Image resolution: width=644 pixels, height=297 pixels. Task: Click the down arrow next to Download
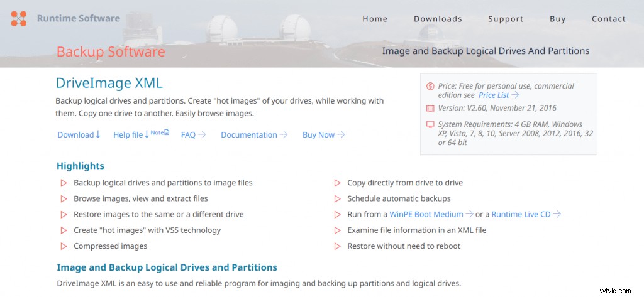[98, 134]
